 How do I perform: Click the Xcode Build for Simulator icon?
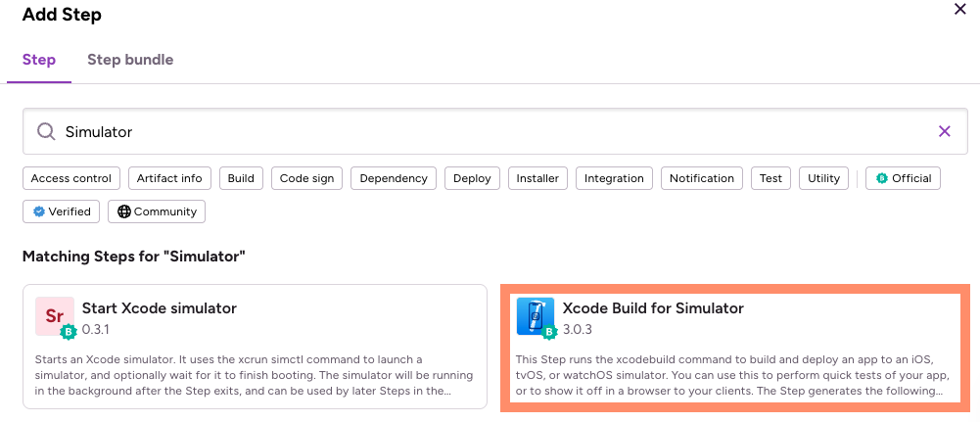(x=536, y=316)
